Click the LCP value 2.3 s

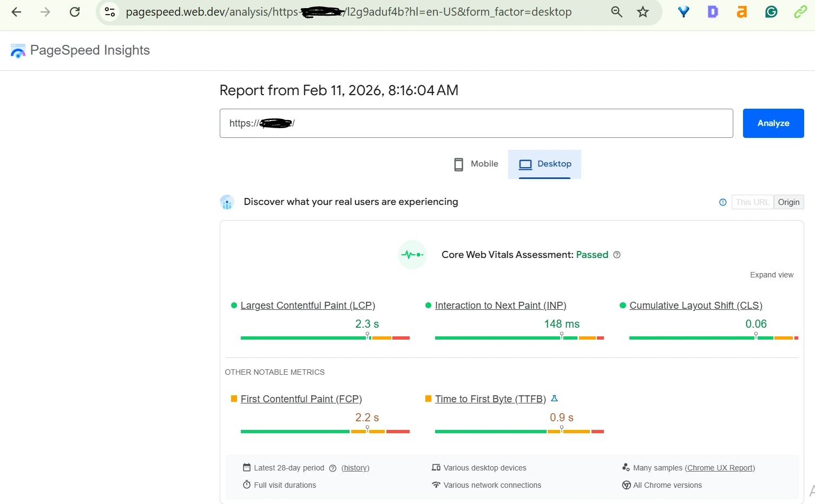pos(367,324)
